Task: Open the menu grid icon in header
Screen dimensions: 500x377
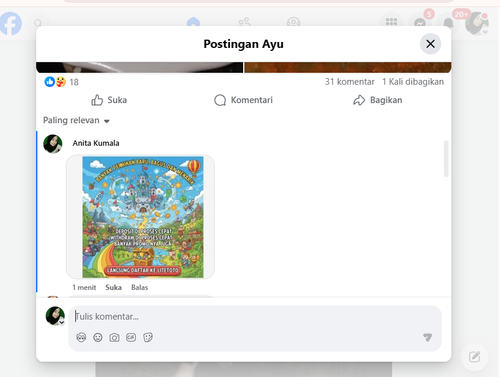Action: coord(391,22)
